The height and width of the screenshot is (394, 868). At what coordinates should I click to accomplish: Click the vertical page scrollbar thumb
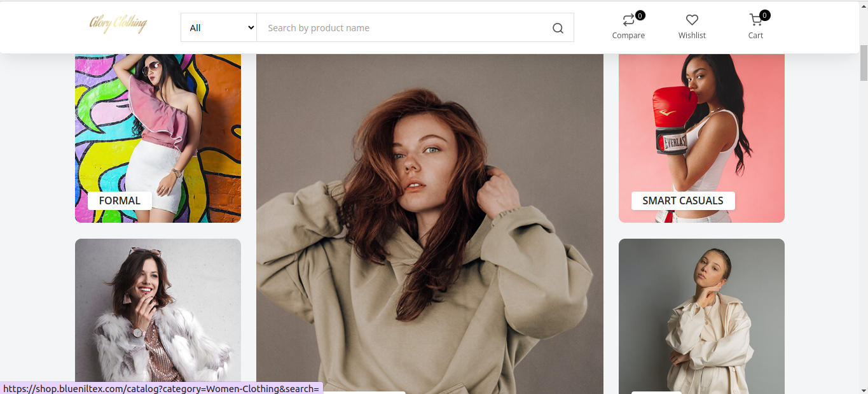[x=863, y=62]
